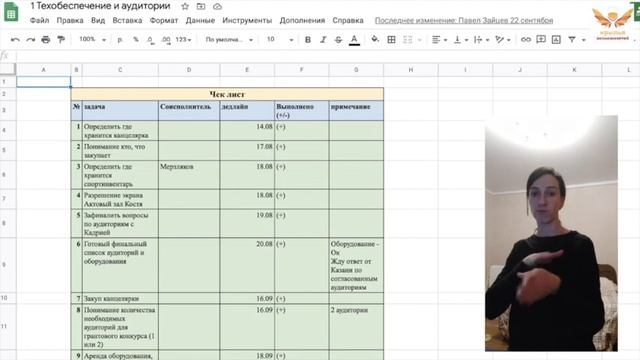Select the 'Чек лист' title cell

tap(227, 94)
